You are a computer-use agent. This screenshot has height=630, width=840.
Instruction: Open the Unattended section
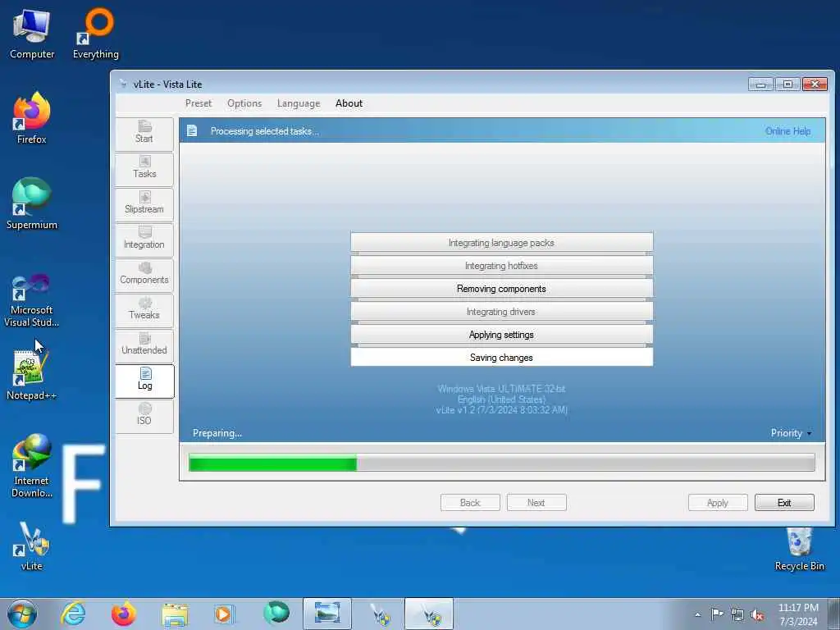144,345
